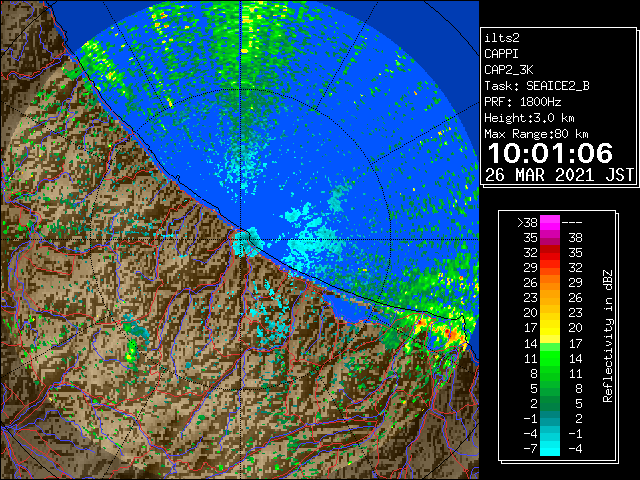This screenshot has width=640, height=480.
Task: Click the 'Reflectivity in dBZ' axis label
Action: pyautogui.click(x=608, y=336)
